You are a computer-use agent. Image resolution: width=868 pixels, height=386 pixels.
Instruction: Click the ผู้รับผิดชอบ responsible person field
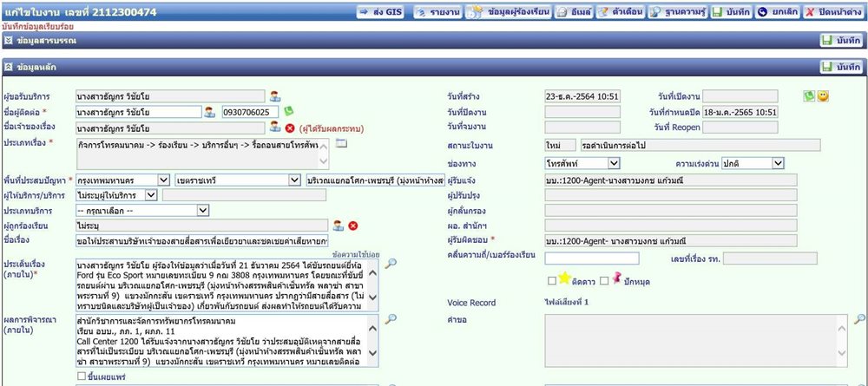click(671, 240)
